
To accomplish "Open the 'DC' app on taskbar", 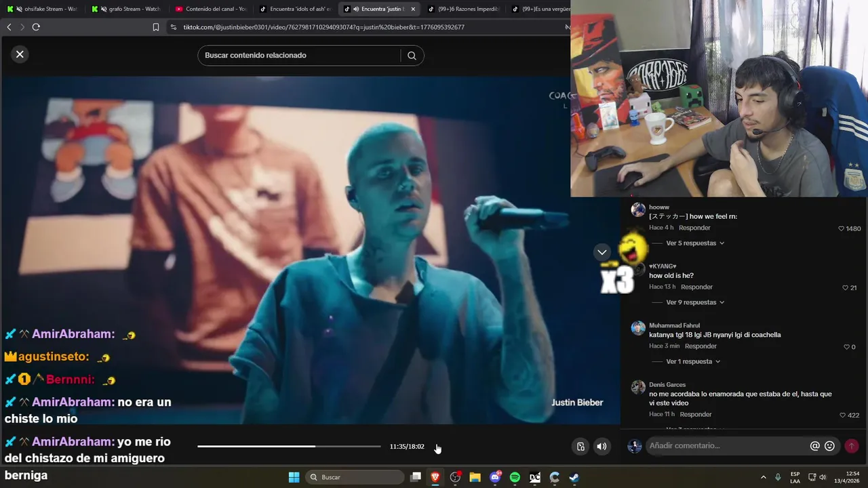I will coord(535,477).
